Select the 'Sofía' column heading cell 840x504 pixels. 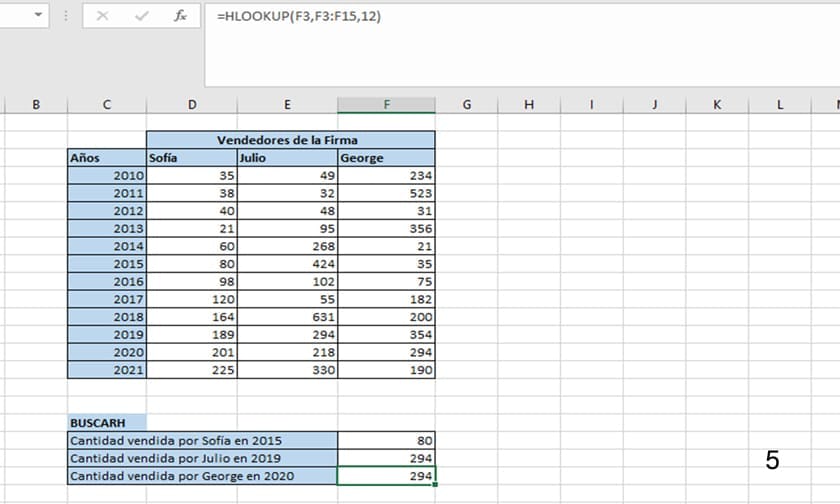[191, 157]
